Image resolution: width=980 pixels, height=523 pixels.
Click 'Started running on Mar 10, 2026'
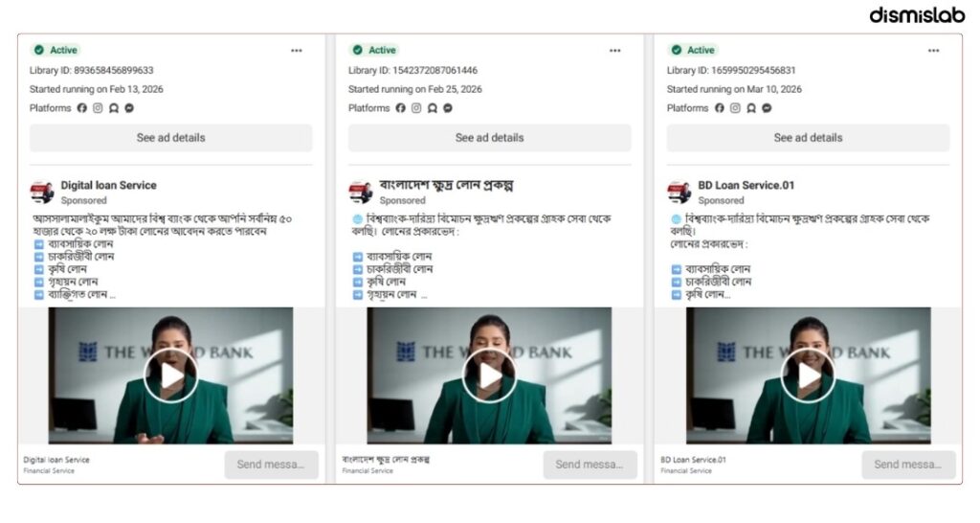734,89
